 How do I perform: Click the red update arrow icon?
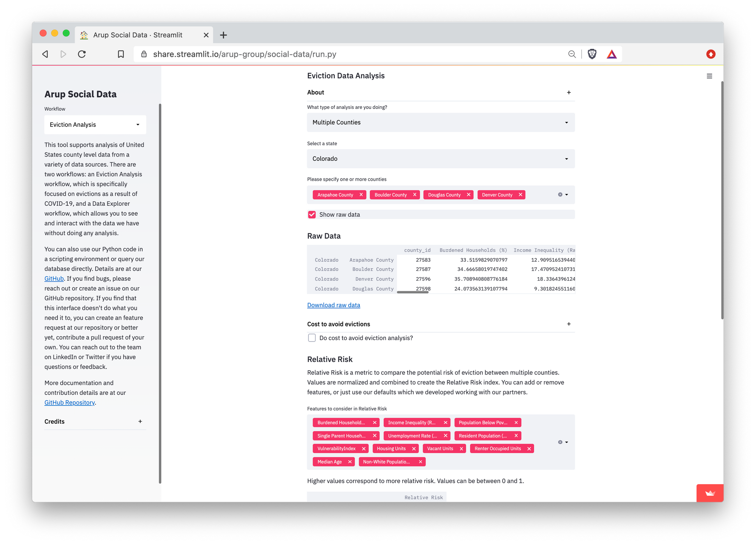click(711, 54)
